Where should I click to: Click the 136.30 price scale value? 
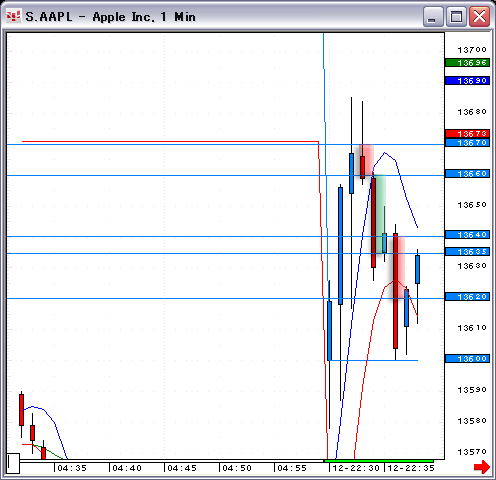coord(472,266)
